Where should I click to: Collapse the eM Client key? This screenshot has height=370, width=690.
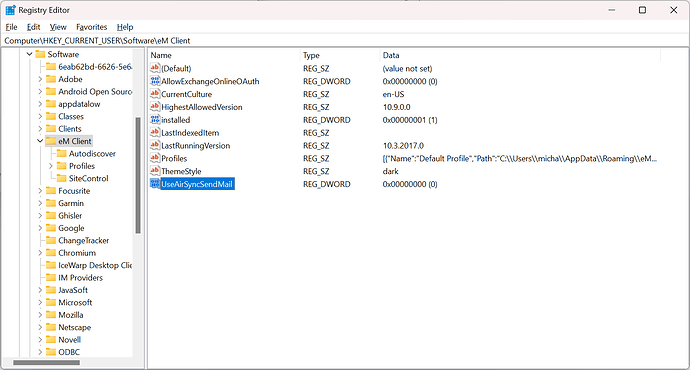40,141
